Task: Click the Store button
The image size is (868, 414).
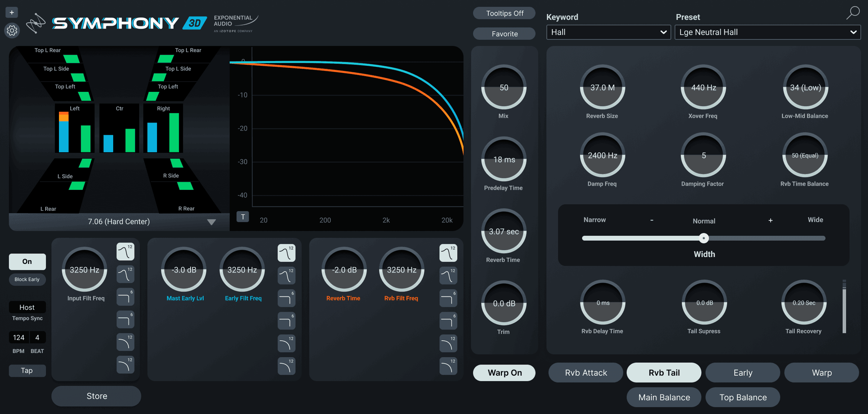Action: click(97, 396)
